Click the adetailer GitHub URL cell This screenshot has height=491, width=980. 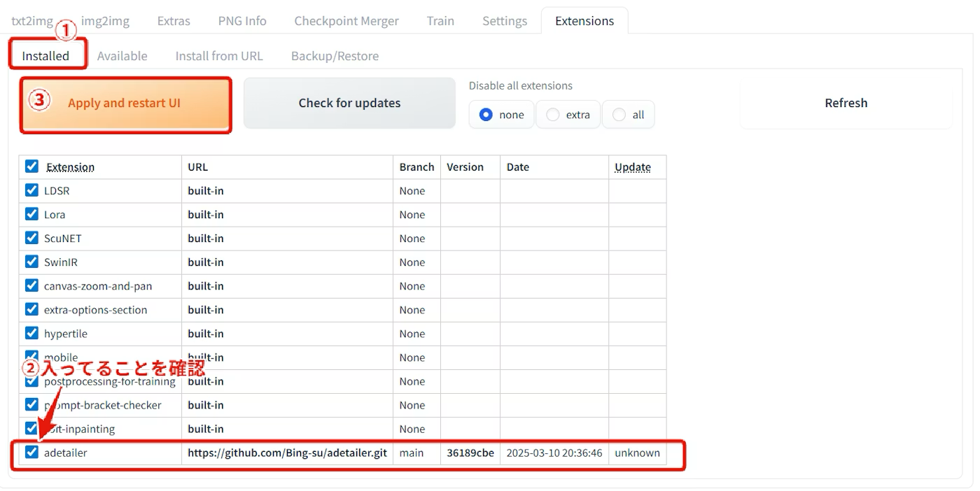pyautogui.click(x=287, y=453)
